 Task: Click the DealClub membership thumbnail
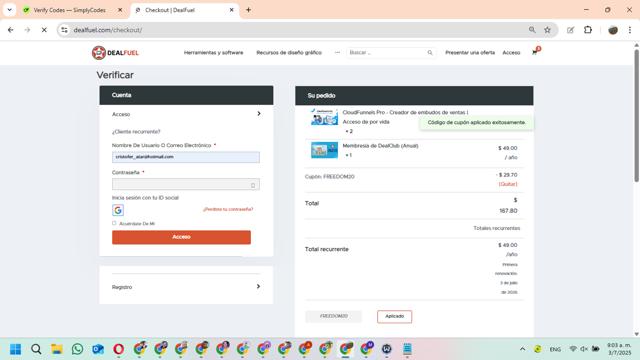(324, 150)
